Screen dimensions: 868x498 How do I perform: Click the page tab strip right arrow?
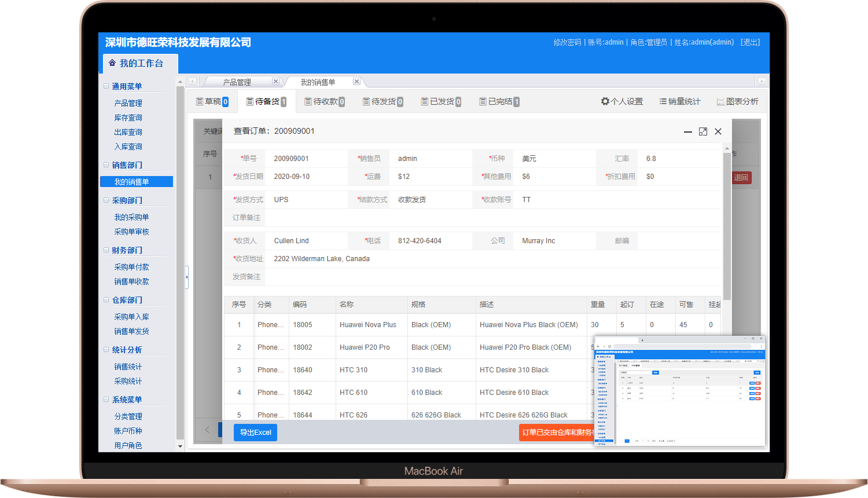pos(762,82)
